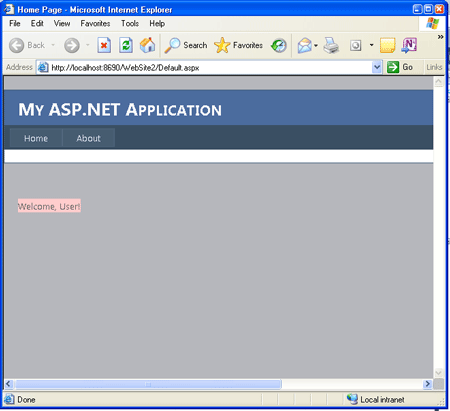This screenshot has height=411, width=450.
Task: Click the vertical scroll down arrow
Action: 439,372
